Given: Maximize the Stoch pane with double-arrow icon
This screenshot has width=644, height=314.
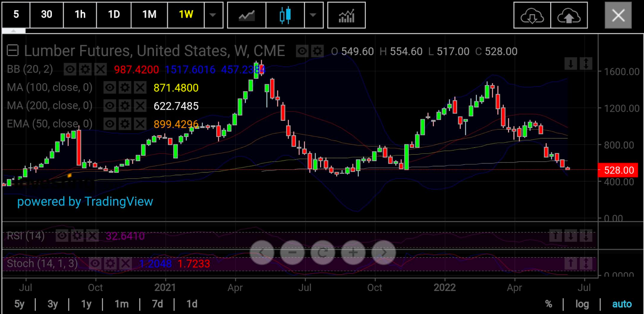Looking at the screenshot, I should click(x=586, y=263).
